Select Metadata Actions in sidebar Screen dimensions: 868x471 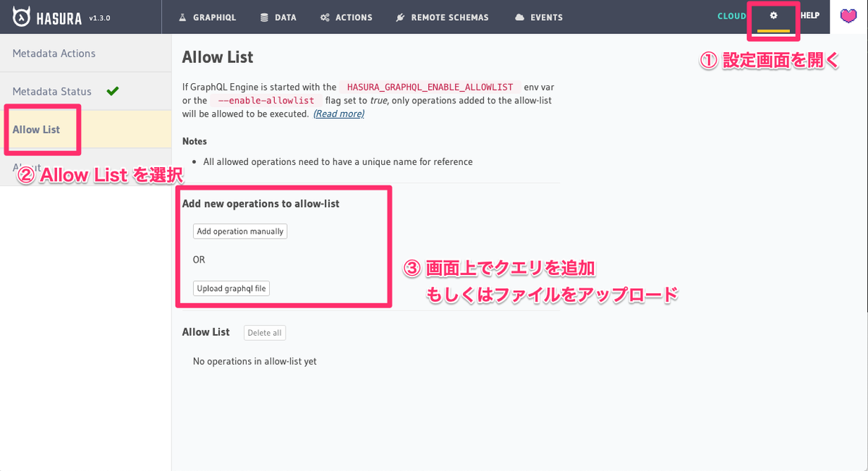pos(85,53)
